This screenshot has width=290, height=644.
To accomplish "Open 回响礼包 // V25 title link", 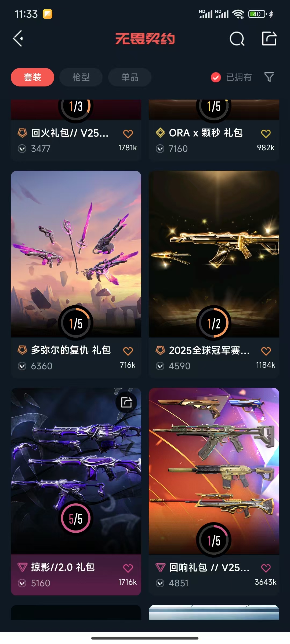I will pyautogui.click(x=209, y=567).
